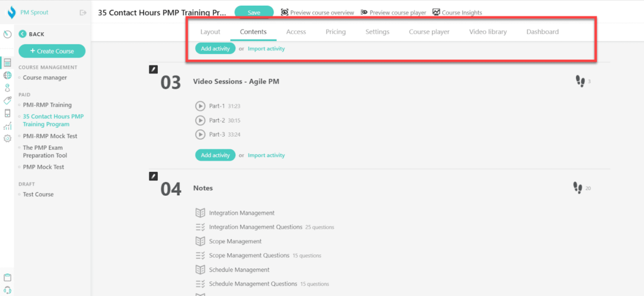Click book icon beside Integration Management
The image size is (644, 296).
pyautogui.click(x=200, y=213)
